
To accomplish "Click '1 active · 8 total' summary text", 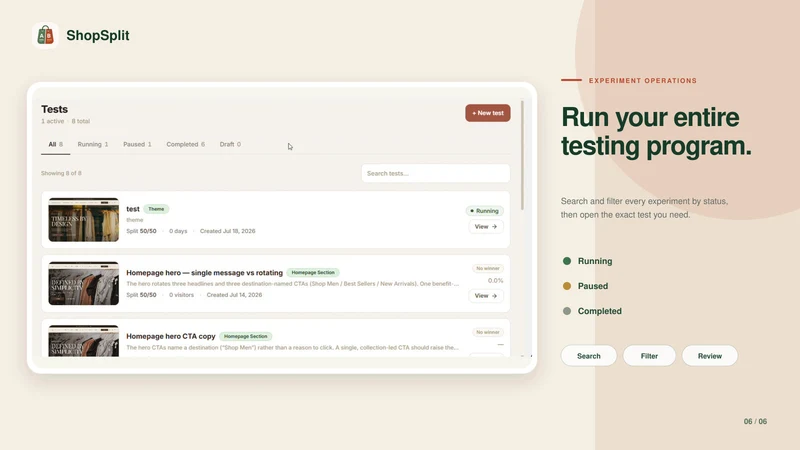I will pos(65,121).
